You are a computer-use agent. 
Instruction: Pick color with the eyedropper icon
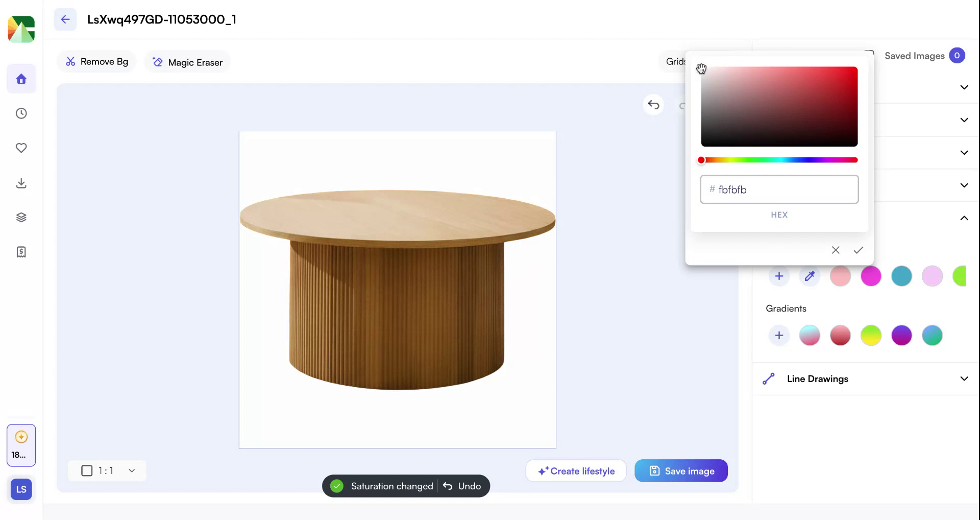coord(810,276)
